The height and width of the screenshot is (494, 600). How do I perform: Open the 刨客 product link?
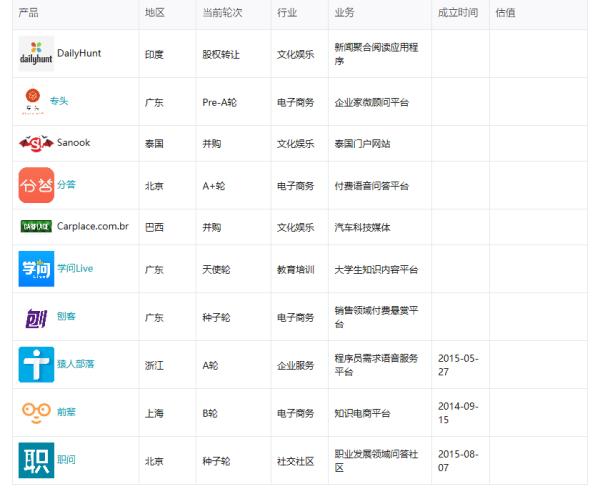point(66,316)
